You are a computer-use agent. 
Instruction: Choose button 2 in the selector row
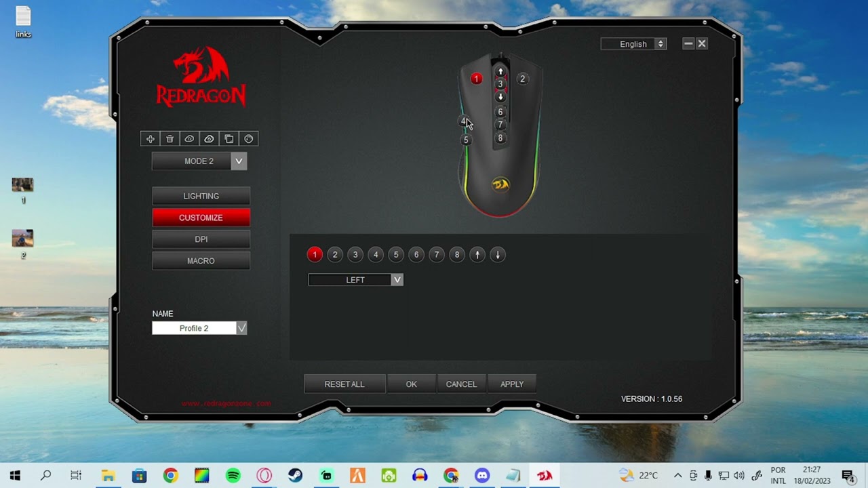tap(335, 255)
